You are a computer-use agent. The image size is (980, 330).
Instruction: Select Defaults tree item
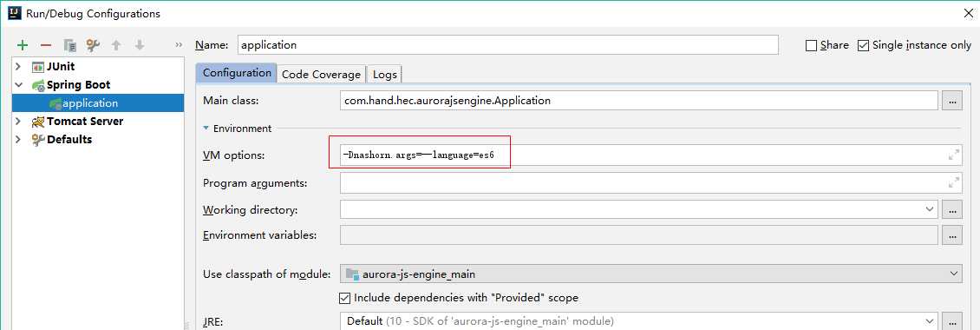point(69,139)
